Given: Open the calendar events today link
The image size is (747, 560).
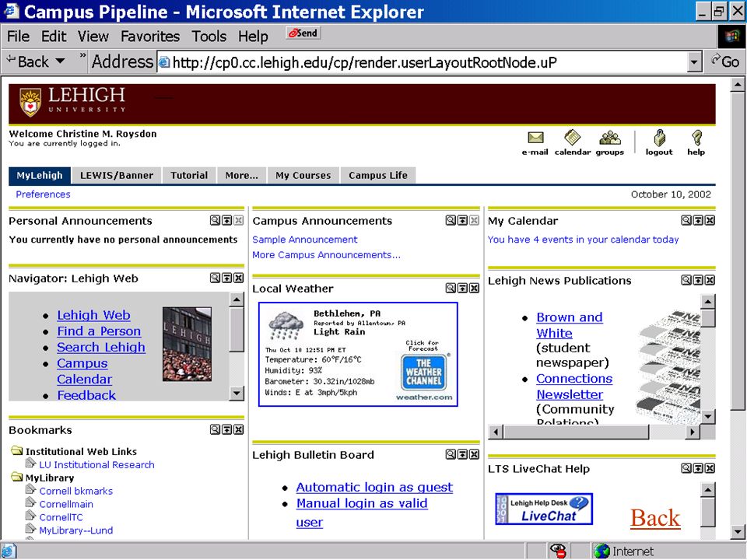Looking at the screenshot, I should tap(583, 240).
